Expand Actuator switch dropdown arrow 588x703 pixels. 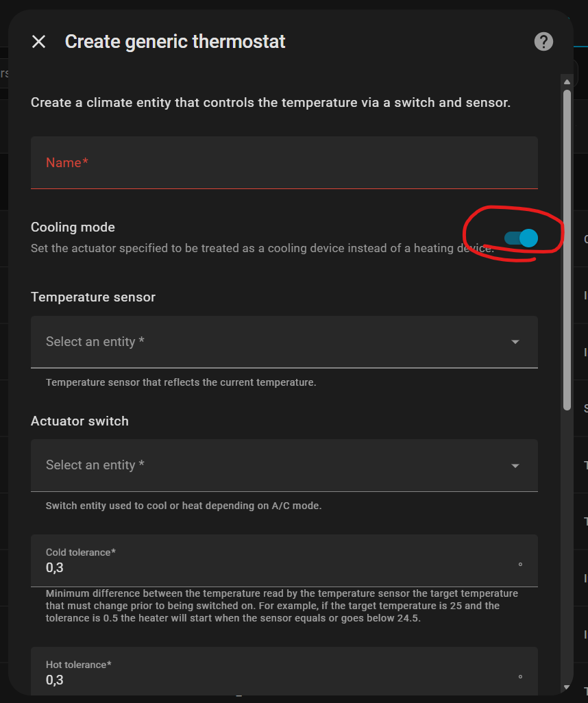pos(515,466)
